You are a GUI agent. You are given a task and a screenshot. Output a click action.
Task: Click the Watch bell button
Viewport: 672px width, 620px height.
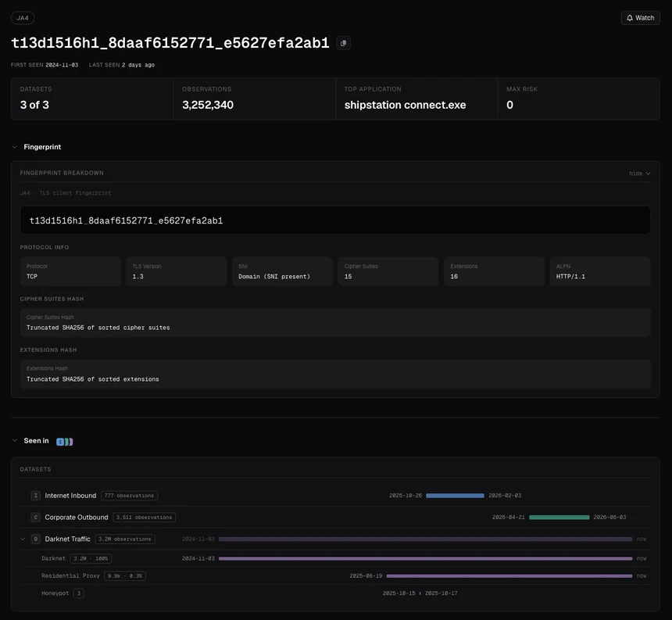(640, 18)
